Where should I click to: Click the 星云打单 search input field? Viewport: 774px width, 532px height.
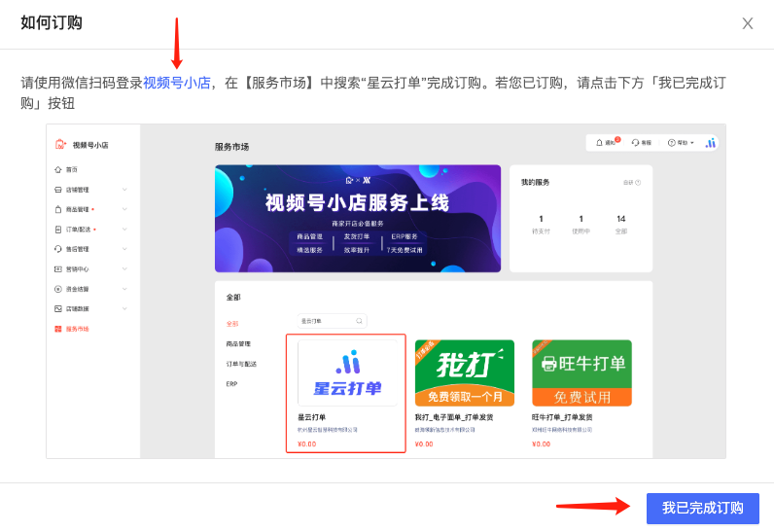coord(332,321)
